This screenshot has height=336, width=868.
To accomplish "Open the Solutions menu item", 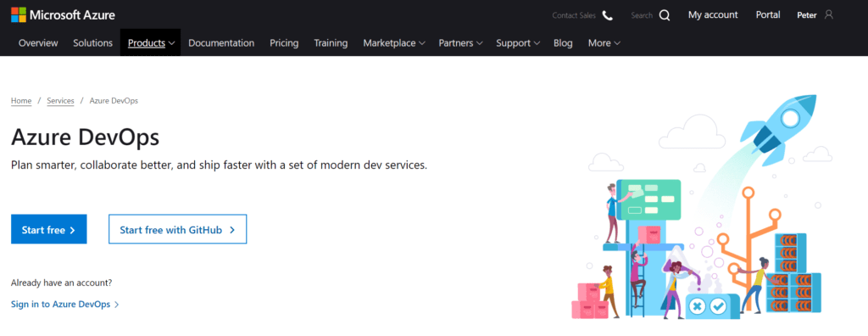I will (93, 42).
